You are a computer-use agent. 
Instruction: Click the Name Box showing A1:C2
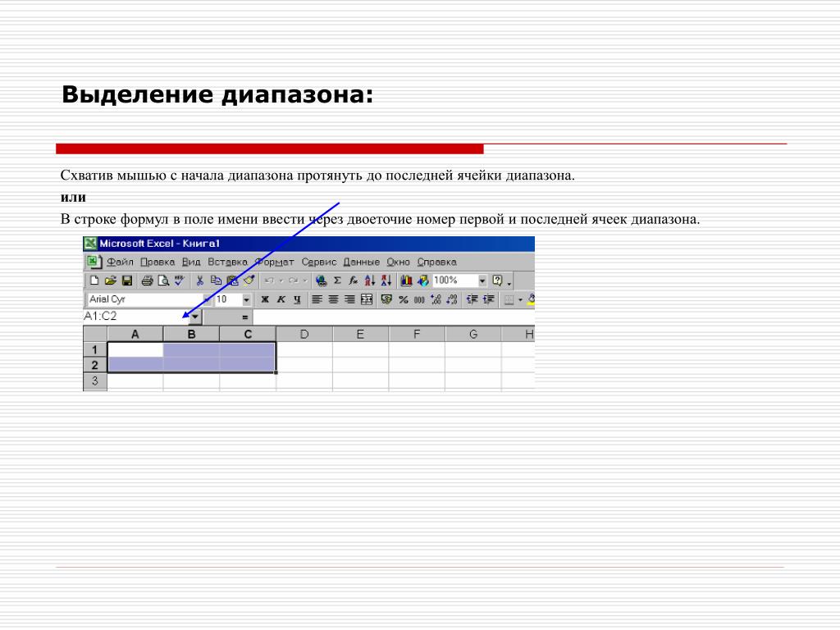point(135,317)
